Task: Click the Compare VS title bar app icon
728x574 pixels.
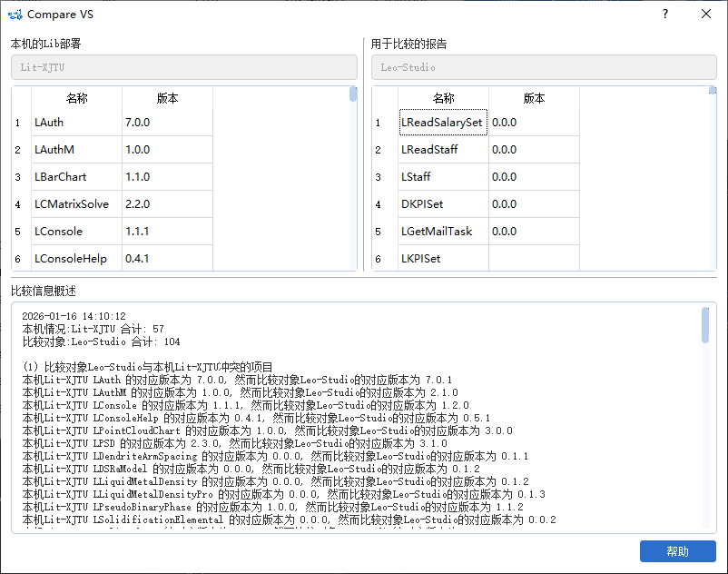Action: pos(15,15)
